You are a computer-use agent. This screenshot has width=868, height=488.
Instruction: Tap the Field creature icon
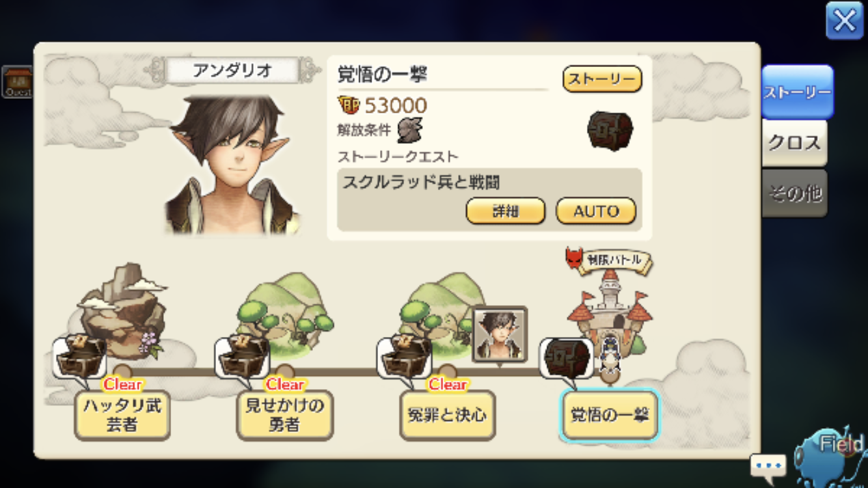(x=832, y=455)
